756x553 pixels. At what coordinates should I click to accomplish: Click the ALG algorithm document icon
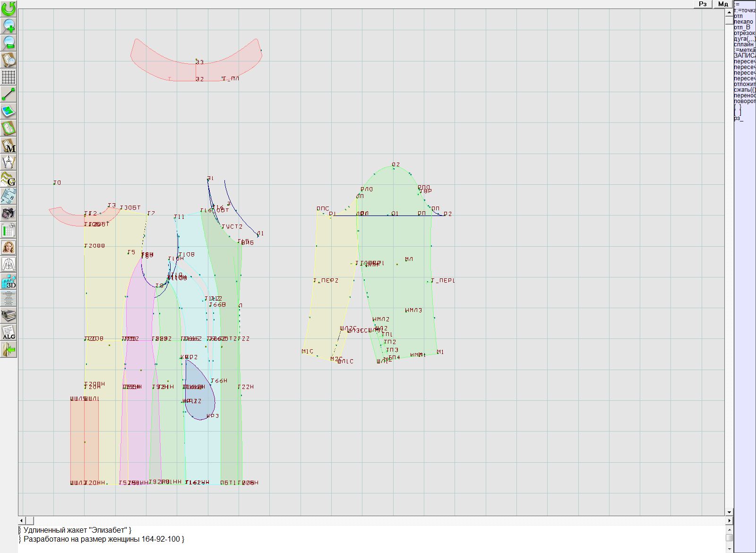[x=9, y=332]
